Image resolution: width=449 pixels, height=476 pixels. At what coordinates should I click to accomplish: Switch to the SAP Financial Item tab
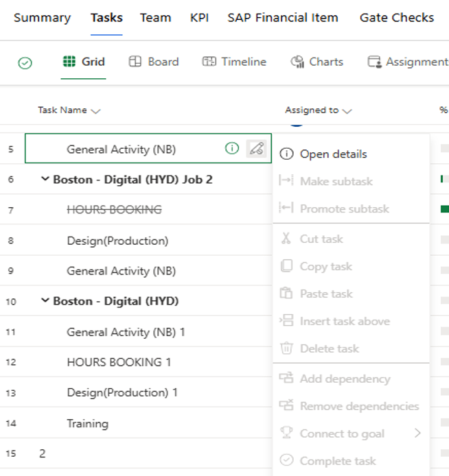[x=282, y=18]
